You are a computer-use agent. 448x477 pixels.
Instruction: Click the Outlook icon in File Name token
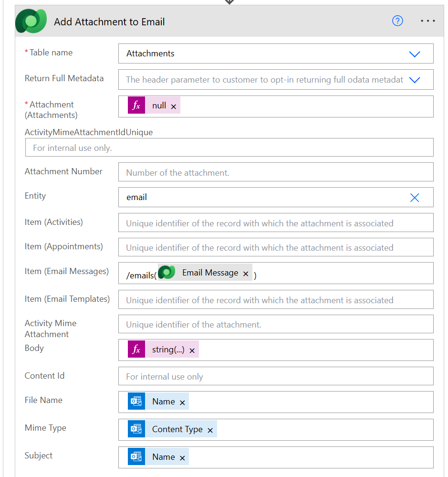coord(136,402)
